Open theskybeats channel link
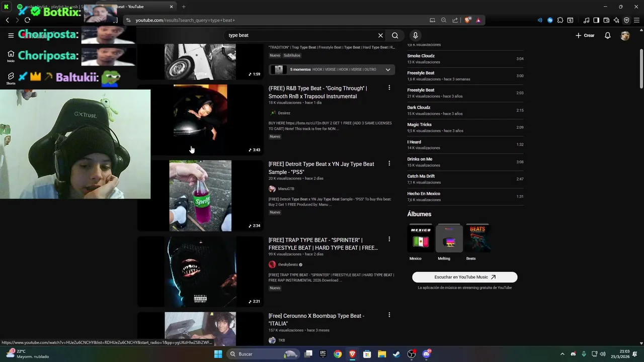The image size is (644, 362). click(288, 264)
